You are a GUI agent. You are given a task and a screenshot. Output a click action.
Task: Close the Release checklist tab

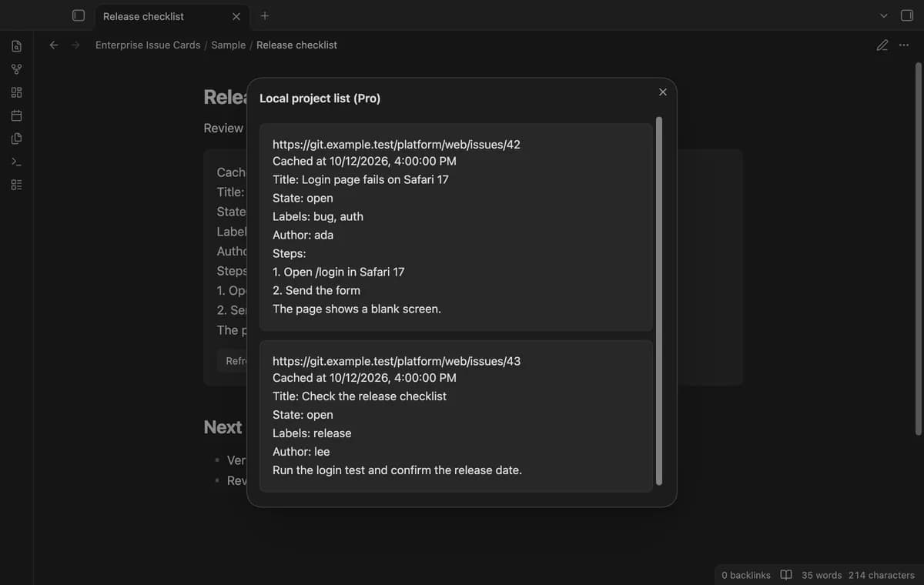pos(236,16)
